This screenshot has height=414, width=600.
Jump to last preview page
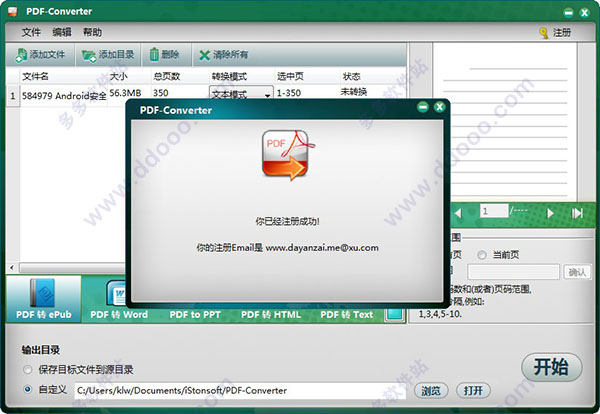point(577,213)
